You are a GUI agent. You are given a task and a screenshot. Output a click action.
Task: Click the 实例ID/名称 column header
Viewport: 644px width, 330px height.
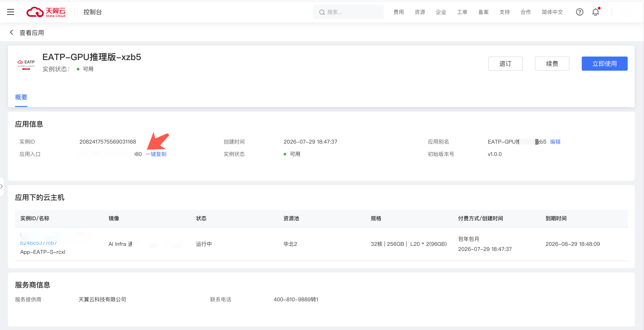tap(35, 218)
